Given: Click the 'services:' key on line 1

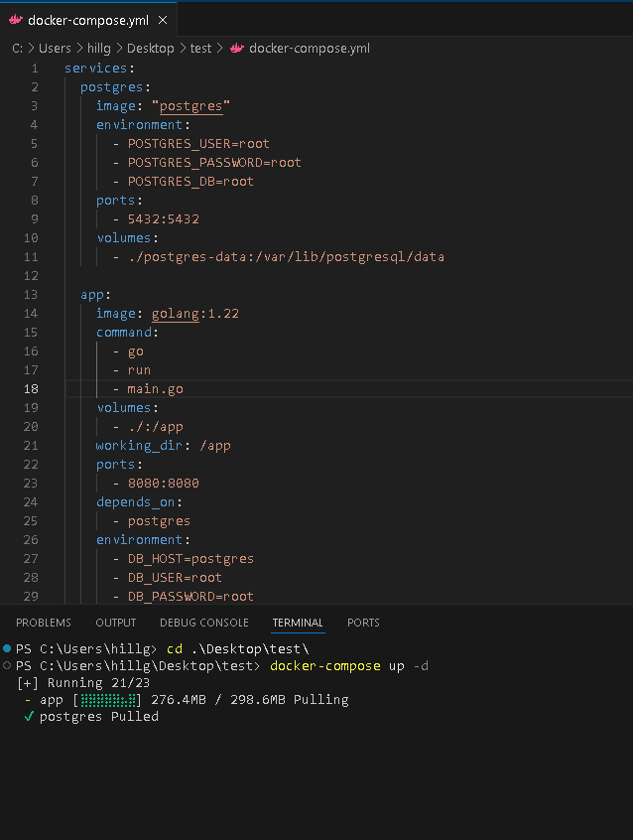Looking at the screenshot, I should click(x=99, y=69).
